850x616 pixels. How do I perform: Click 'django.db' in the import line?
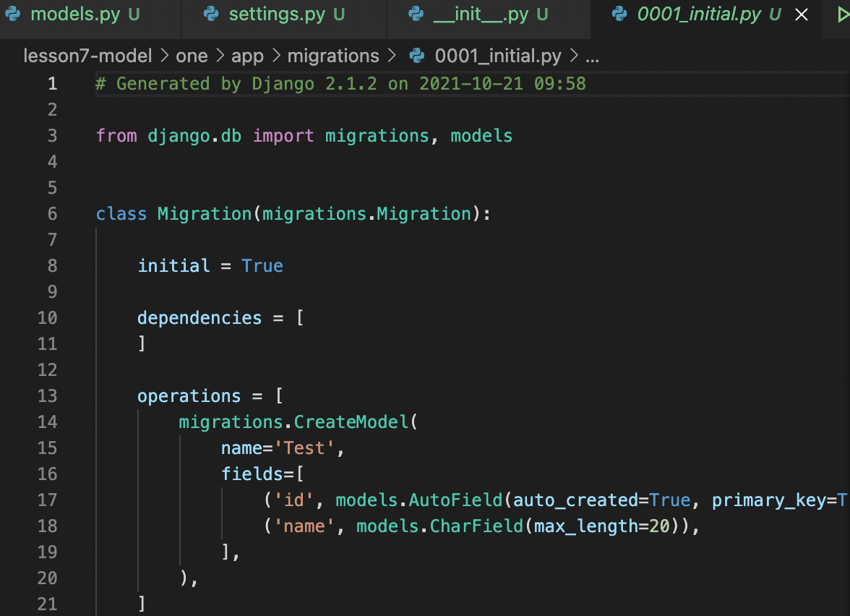[x=194, y=136]
